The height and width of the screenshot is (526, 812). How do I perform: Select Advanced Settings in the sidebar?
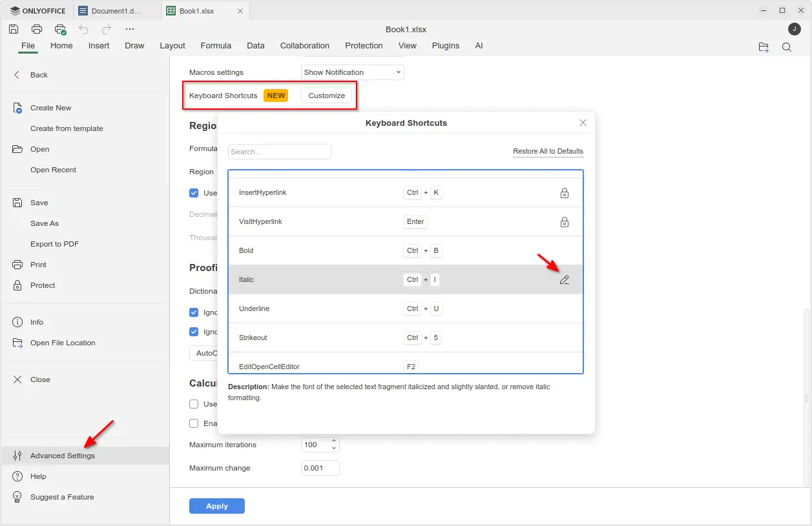tap(62, 456)
